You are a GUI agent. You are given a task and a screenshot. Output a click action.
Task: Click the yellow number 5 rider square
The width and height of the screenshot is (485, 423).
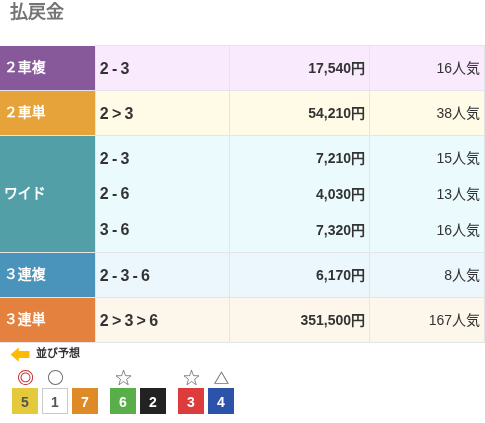click(25, 401)
